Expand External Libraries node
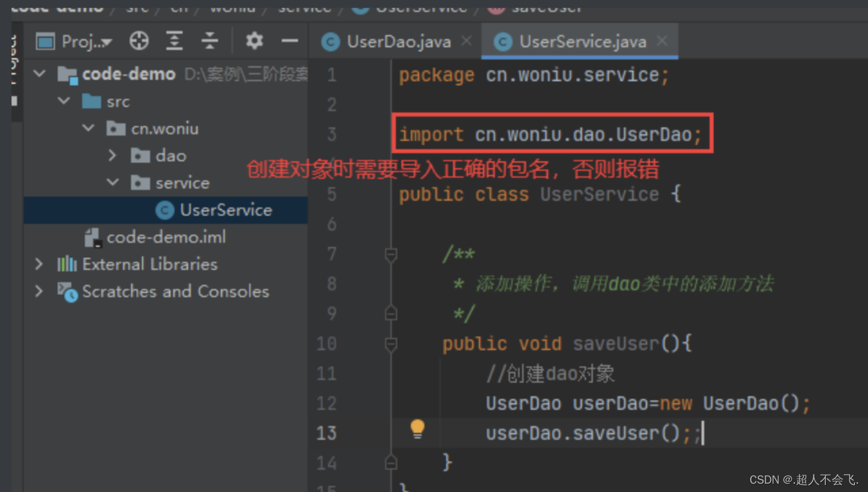 click(39, 264)
